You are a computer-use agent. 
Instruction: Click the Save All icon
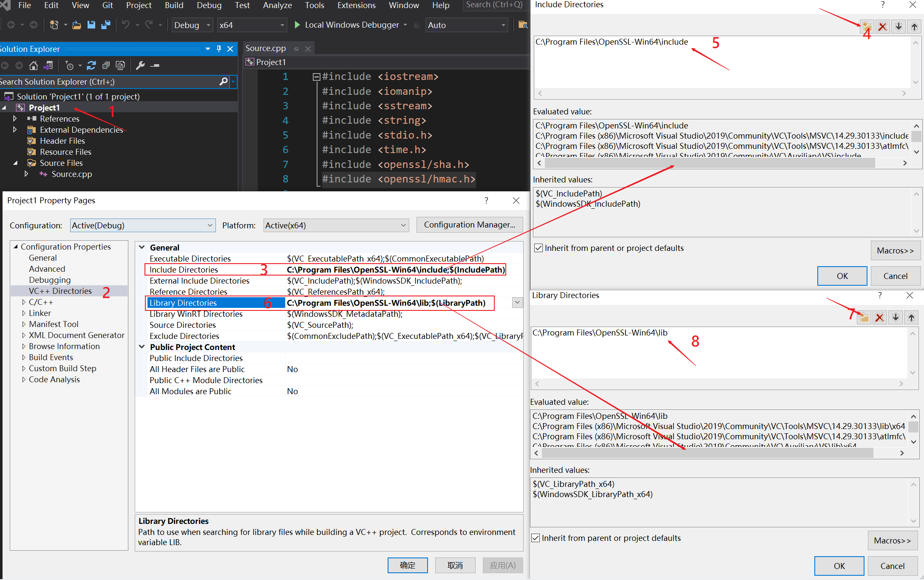tap(106, 25)
